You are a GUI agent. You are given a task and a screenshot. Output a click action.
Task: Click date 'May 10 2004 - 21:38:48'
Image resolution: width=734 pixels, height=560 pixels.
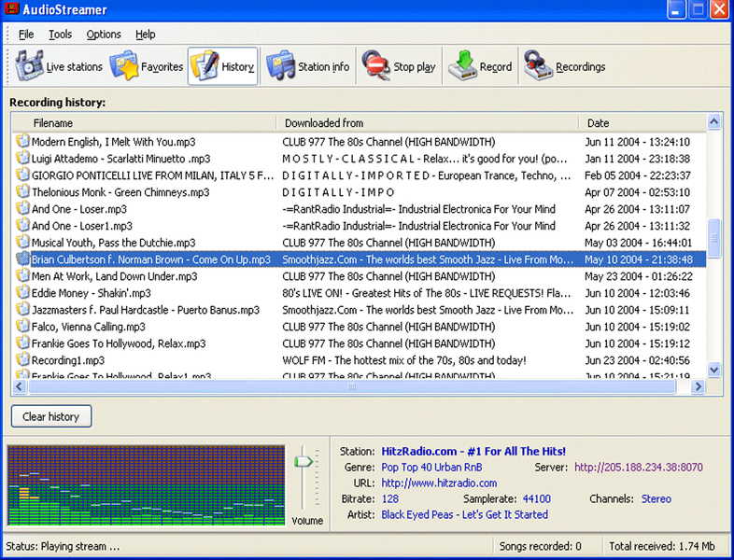[x=639, y=259]
